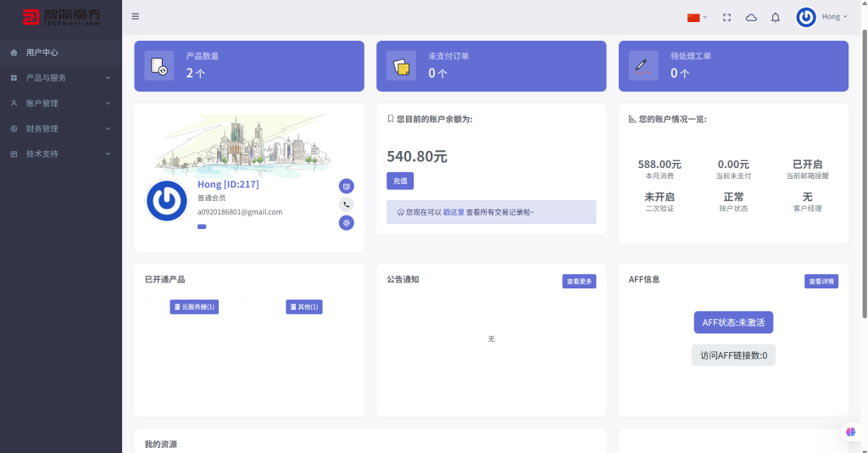Viewport: 868px width, 453px height.
Task: Click the hamburger menu toggle icon
Action: pos(135,17)
